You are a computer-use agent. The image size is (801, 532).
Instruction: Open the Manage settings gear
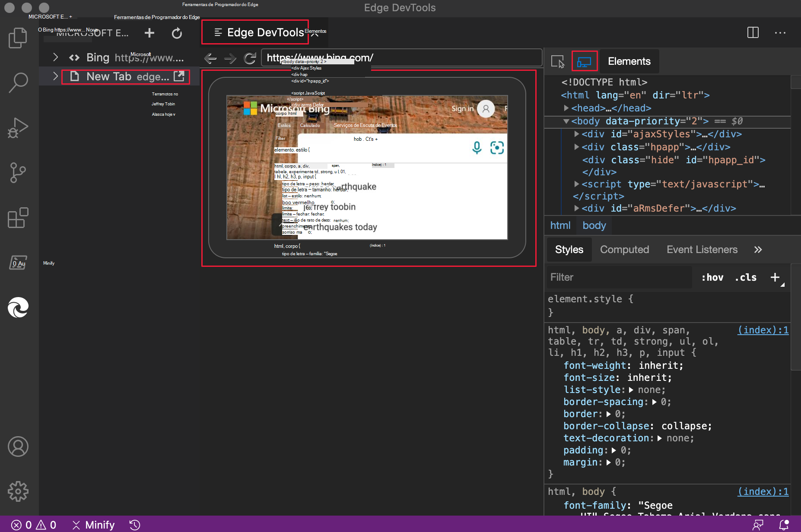click(x=18, y=491)
